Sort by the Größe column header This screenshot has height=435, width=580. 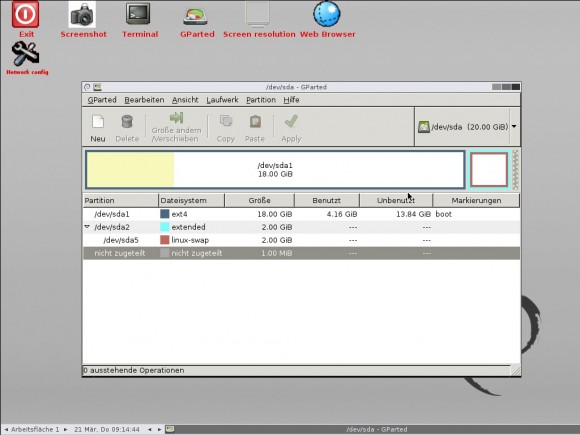click(260, 200)
